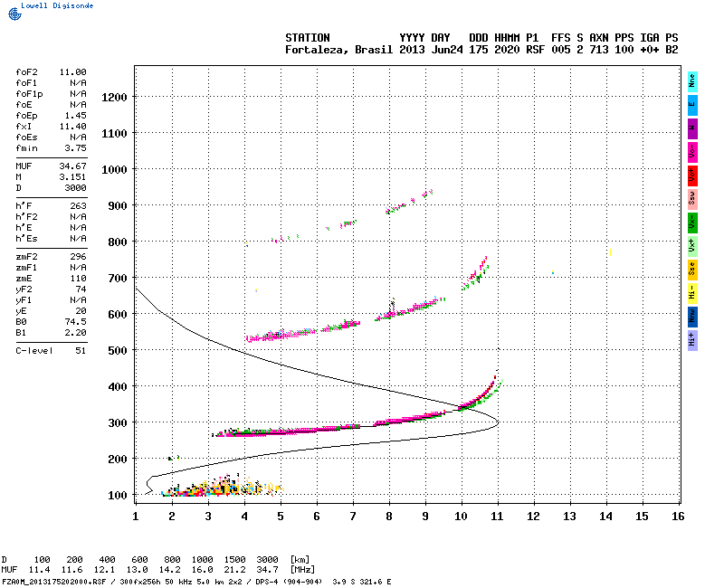Select the MUF value 34.67
The height and width of the screenshot is (588, 724).
pyautogui.click(x=72, y=166)
